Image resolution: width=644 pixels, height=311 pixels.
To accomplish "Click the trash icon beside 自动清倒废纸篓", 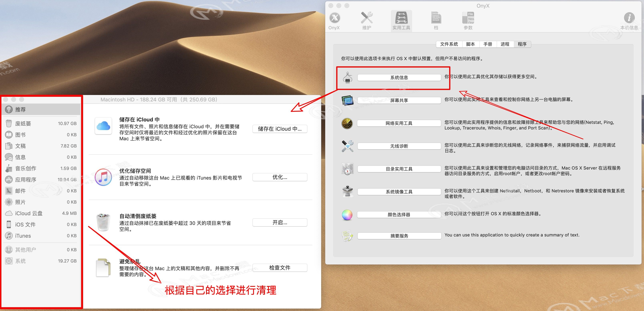I will (103, 222).
